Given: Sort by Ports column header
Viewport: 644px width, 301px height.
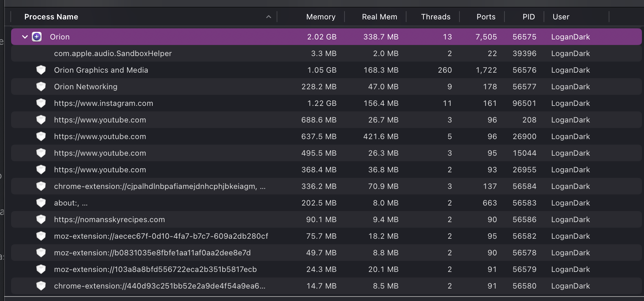Looking at the screenshot, I should 486,17.
